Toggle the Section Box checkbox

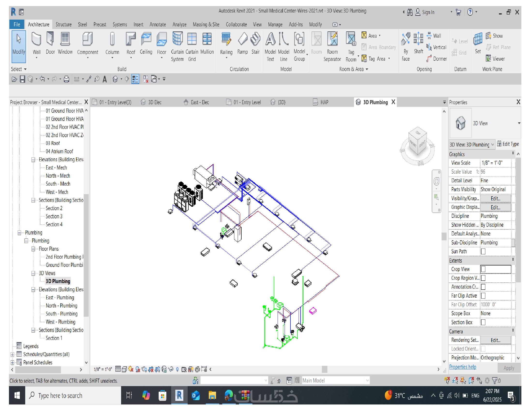pos(483,322)
